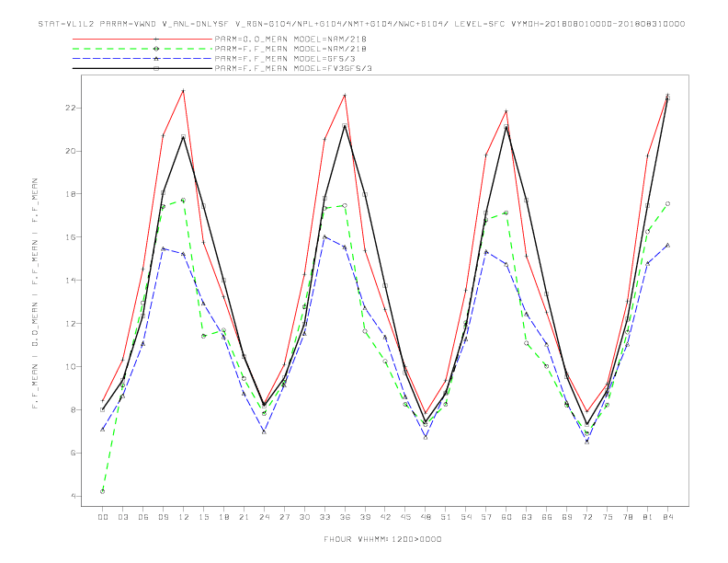The width and height of the screenshot is (728, 563).
Task: Click the chart title starting STAT=VL1L2
Action: pos(361,24)
